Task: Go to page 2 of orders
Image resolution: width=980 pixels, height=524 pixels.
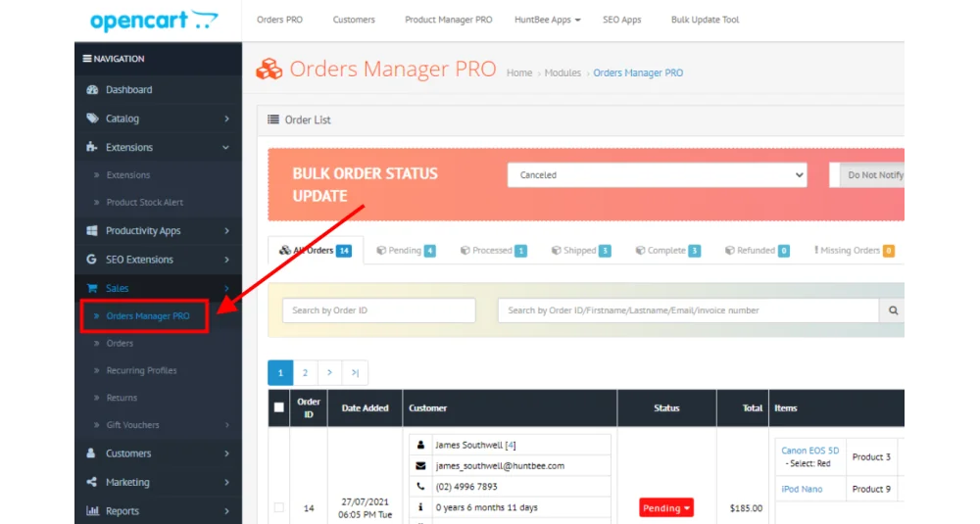Action: pyautogui.click(x=305, y=373)
